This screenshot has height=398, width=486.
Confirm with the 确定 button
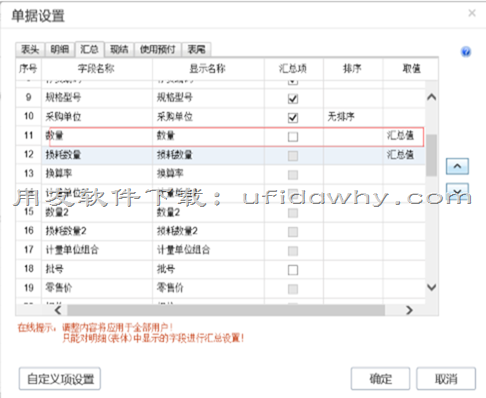[x=380, y=379]
